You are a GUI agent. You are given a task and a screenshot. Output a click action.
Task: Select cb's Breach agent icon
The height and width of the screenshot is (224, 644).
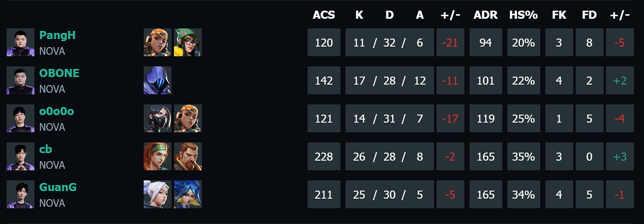point(188,156)
